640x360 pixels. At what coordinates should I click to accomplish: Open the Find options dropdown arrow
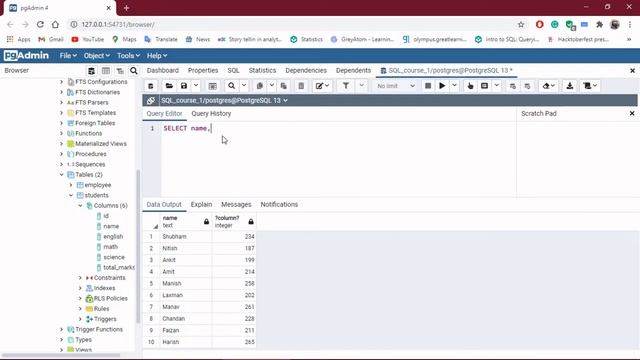coord(244,86)
